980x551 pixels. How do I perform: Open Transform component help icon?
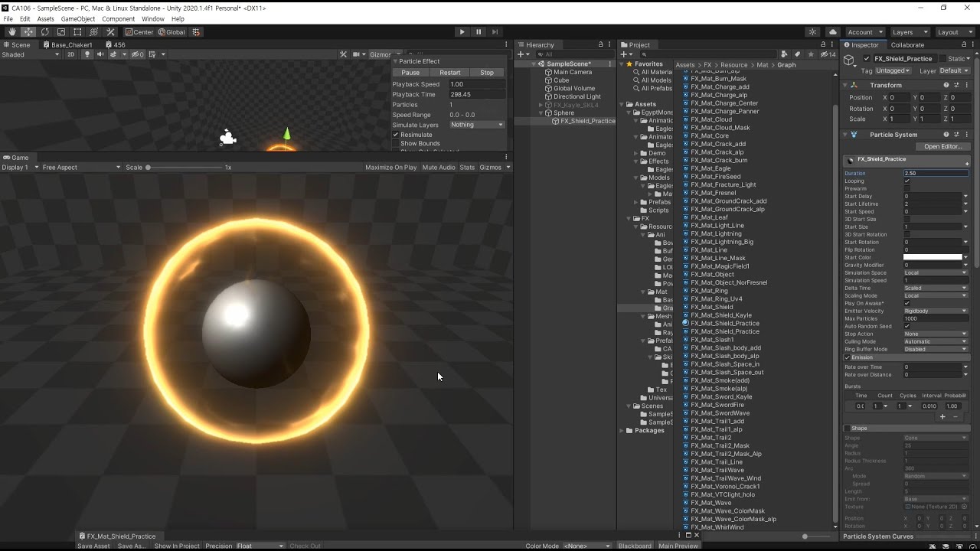click(946, 85)
